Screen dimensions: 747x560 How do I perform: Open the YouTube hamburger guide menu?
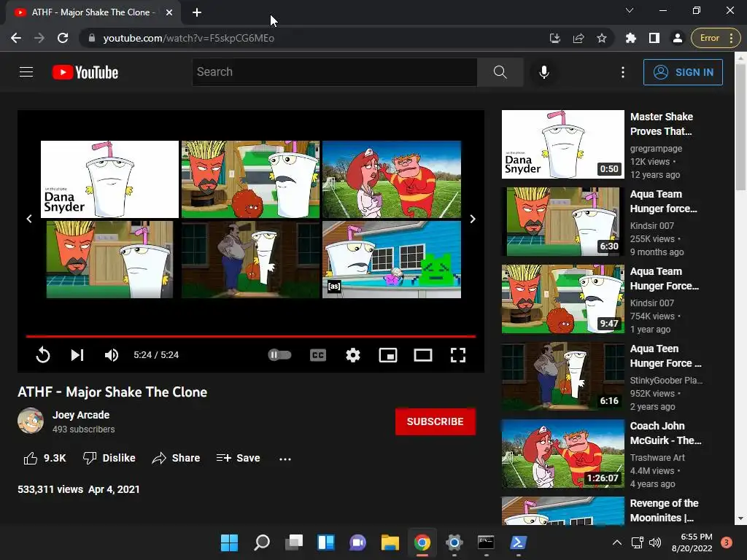(26, 72)
